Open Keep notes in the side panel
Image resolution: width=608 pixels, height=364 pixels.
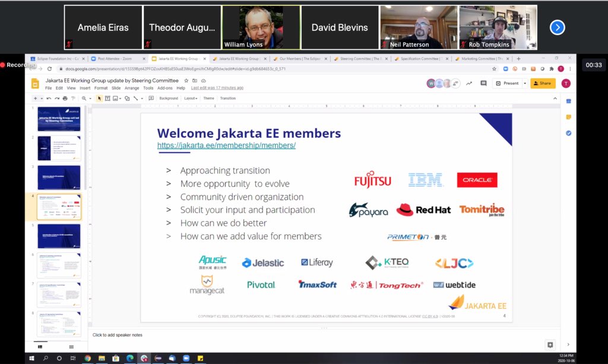coord(568,117)
